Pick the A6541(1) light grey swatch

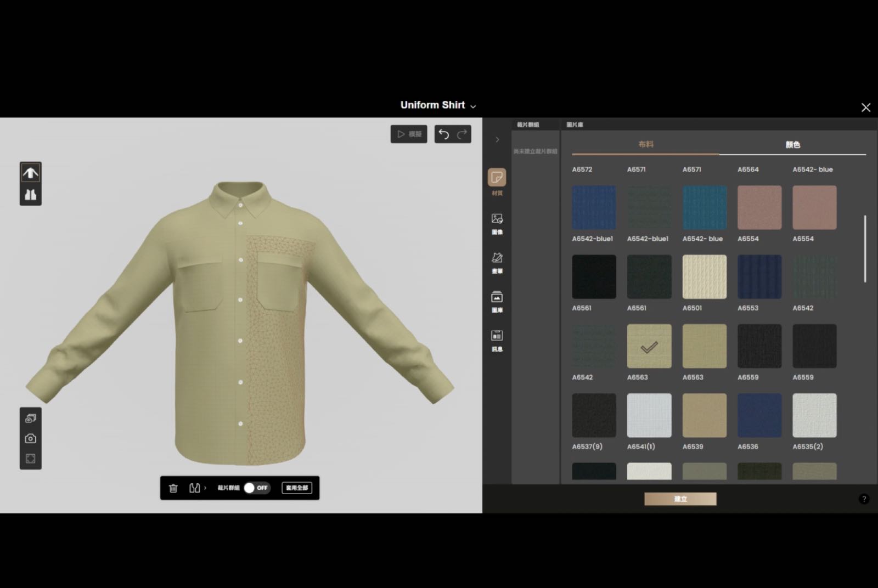pyautogui.click(x=649, y=415)
